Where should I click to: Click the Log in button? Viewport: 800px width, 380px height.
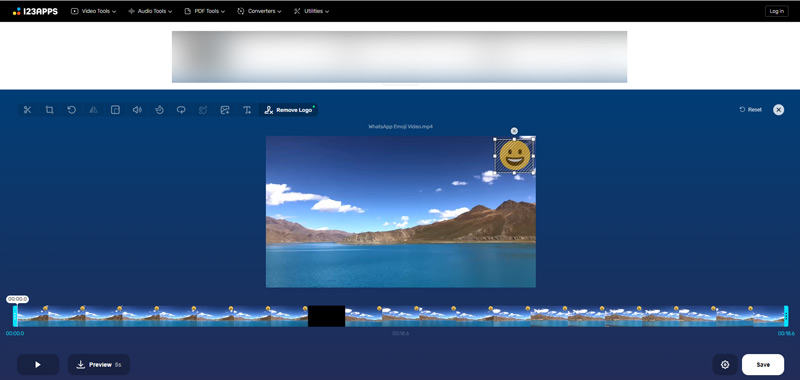[777, 11]
